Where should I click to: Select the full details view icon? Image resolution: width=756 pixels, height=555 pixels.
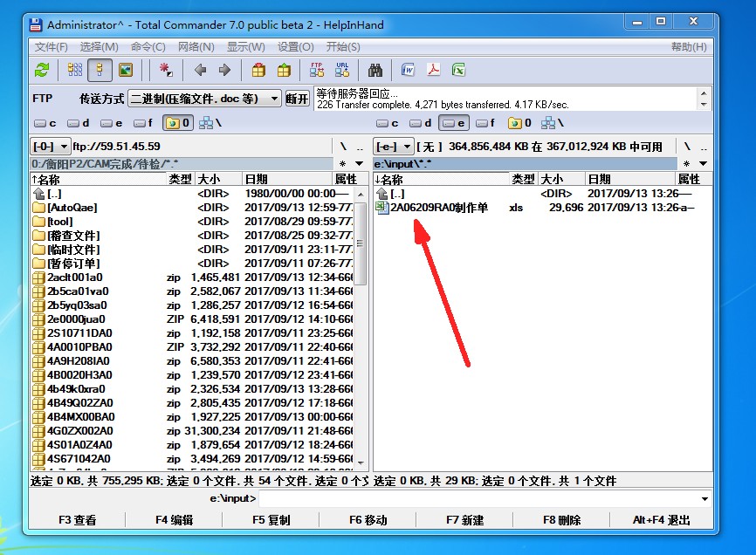[x=100, y=71]
